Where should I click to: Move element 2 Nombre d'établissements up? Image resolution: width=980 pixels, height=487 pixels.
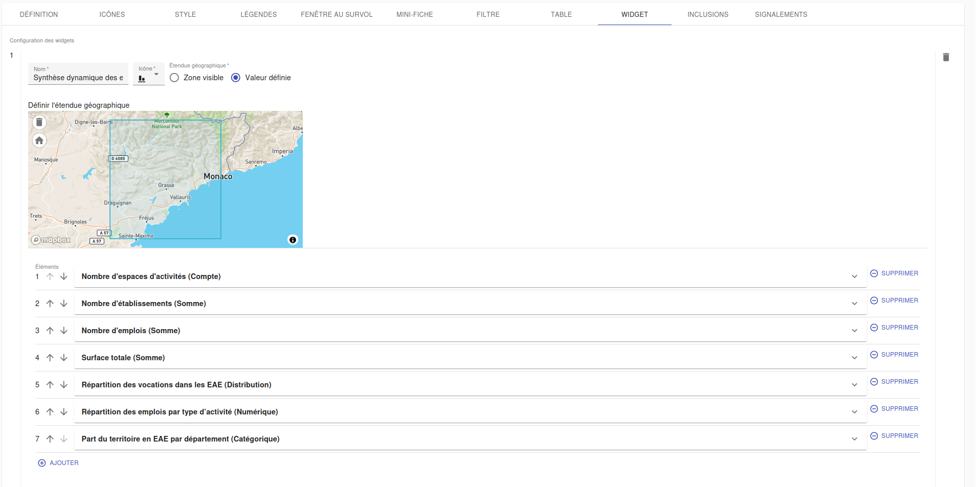(50, 304)
